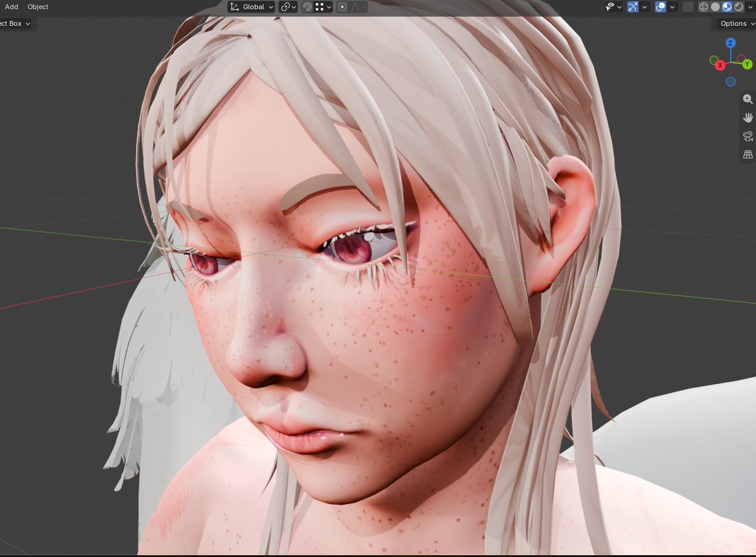Open the Add menu

11,7
